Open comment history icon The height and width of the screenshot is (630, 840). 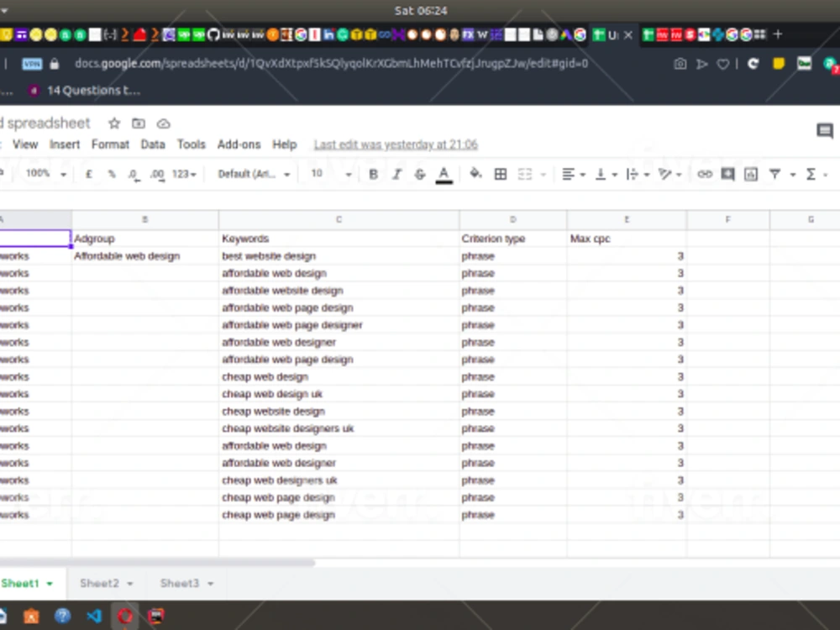[825, 130]
